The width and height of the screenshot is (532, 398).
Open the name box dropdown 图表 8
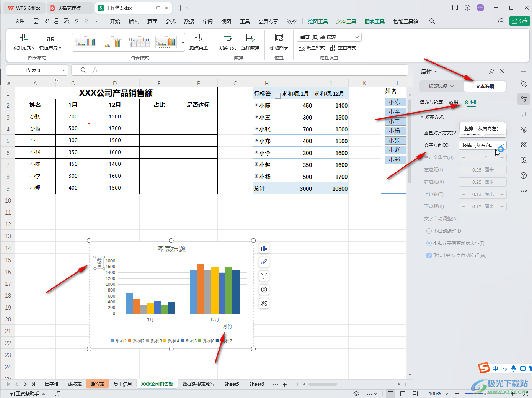point(64,70)
